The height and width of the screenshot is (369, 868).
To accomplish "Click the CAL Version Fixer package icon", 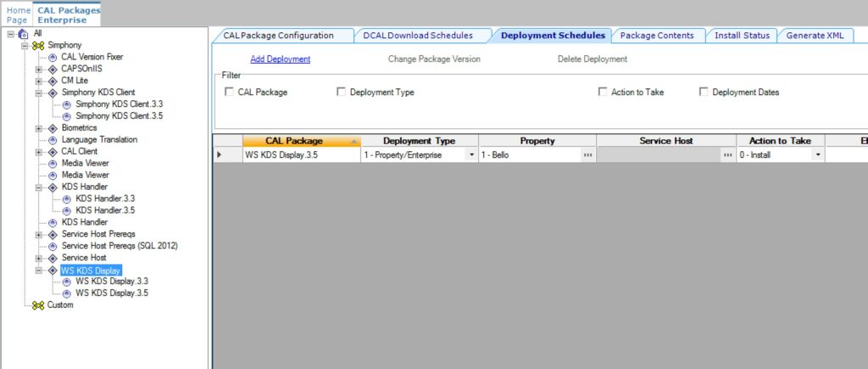I will click(x=53, y=57).
